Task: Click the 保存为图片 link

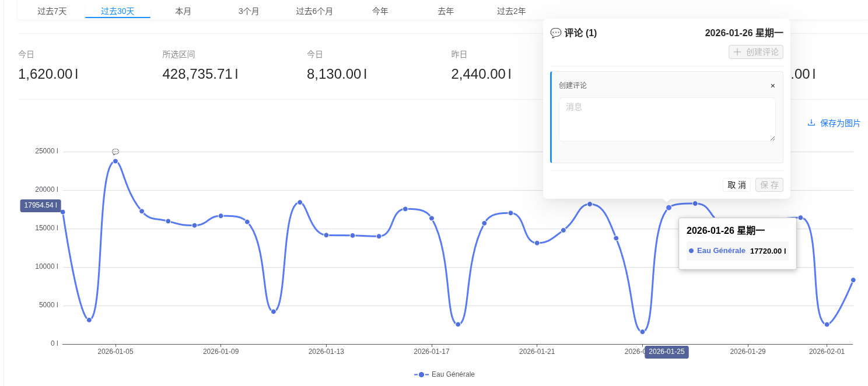Action: [x=840, y=123]
